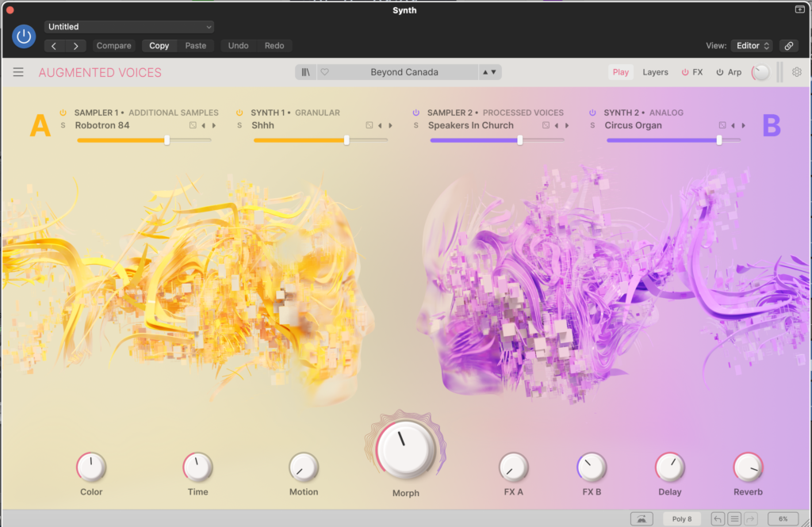
Task: Switch to the Play tab
Action: [620, 72]
